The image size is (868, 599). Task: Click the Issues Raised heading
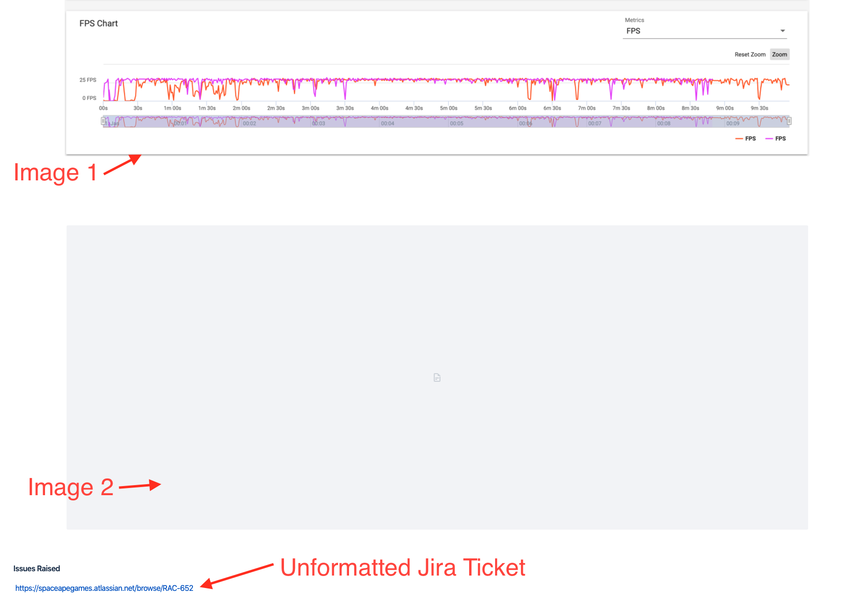[37, 568]
